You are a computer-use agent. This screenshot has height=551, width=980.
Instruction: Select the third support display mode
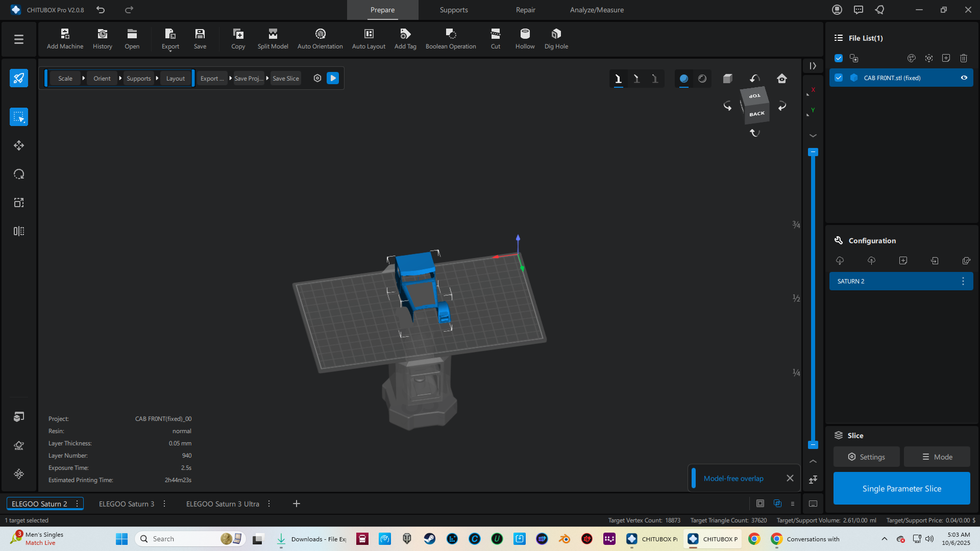[655, 79]
